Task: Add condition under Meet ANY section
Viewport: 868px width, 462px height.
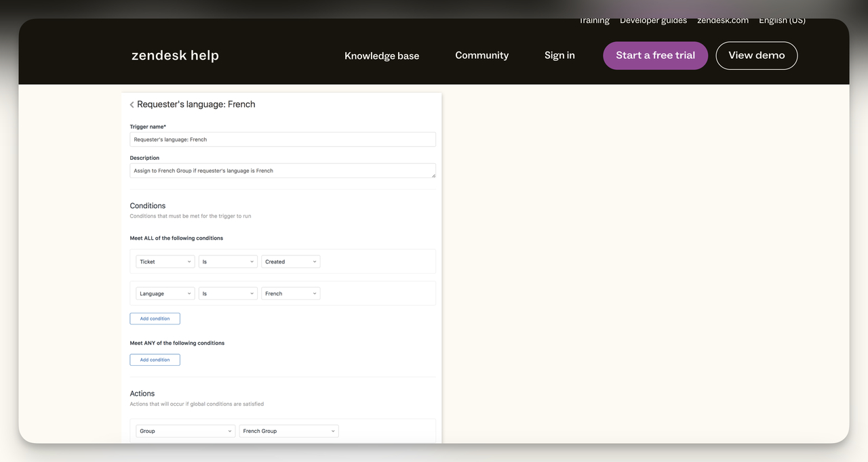Action: (x=155, y=360)
